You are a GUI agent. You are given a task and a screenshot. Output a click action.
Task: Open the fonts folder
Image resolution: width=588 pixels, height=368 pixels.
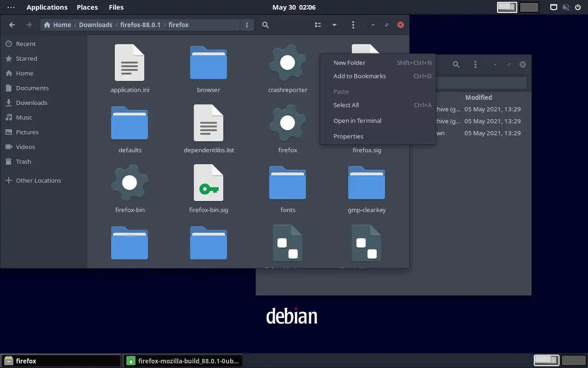288,183
